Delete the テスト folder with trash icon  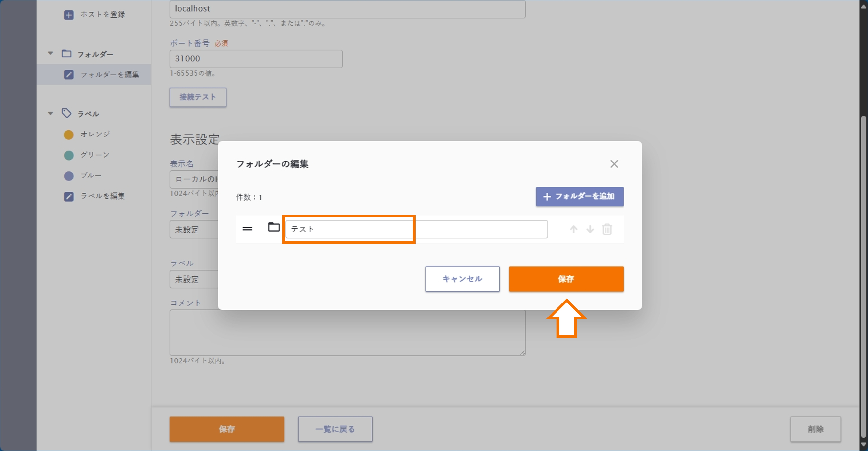[x=607, y=229]
